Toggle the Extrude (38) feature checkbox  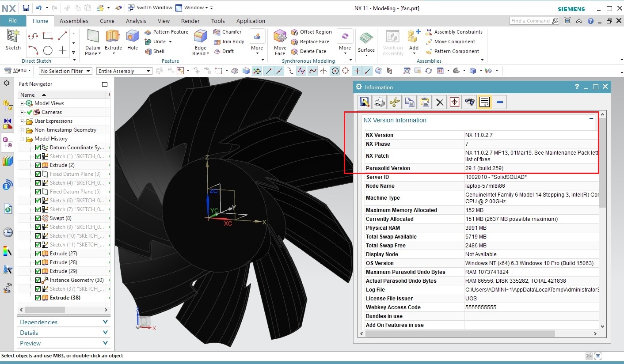pos(38,298)
